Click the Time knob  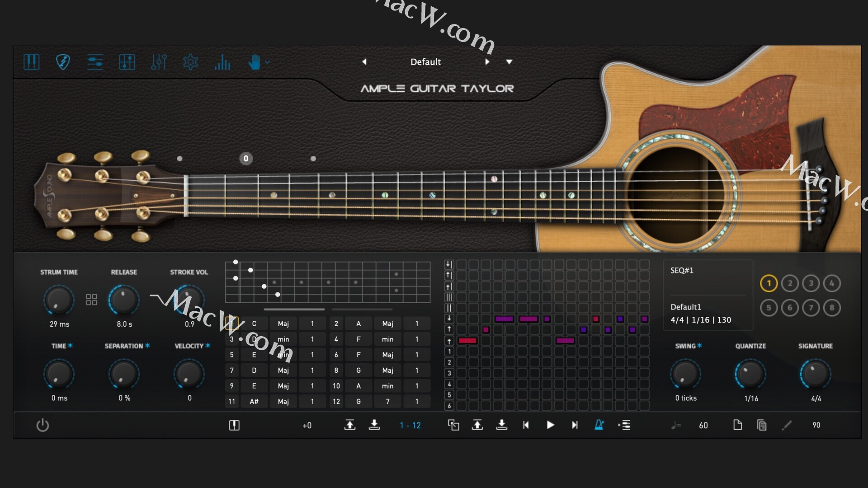point(59,374)
